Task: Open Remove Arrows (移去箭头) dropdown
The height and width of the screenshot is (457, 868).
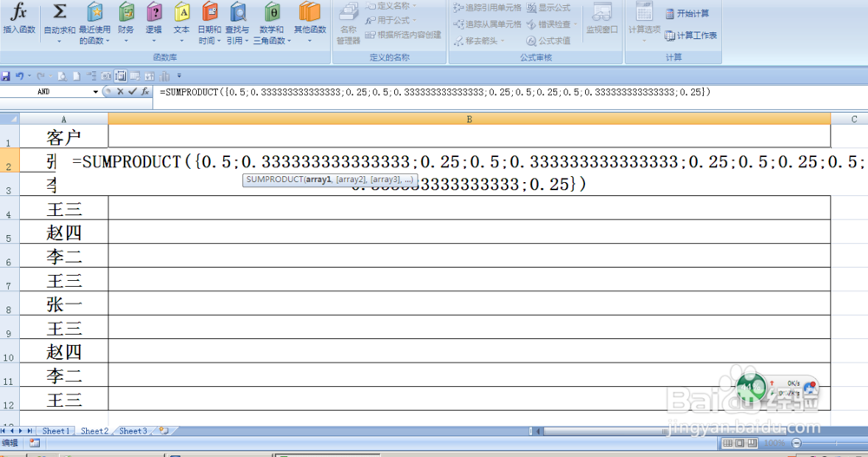Action: (479, 41)
